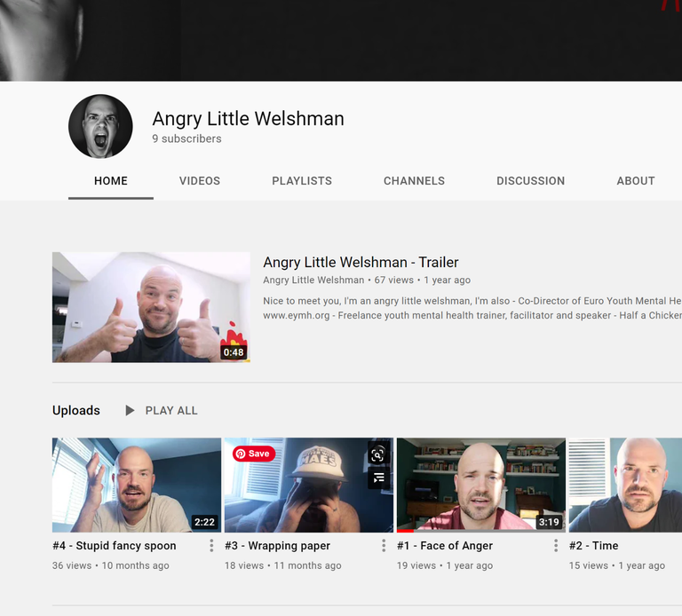The image size is (682, 616).
Task: Open the DISCUSSION tab
Action: (x=531, y=181)
